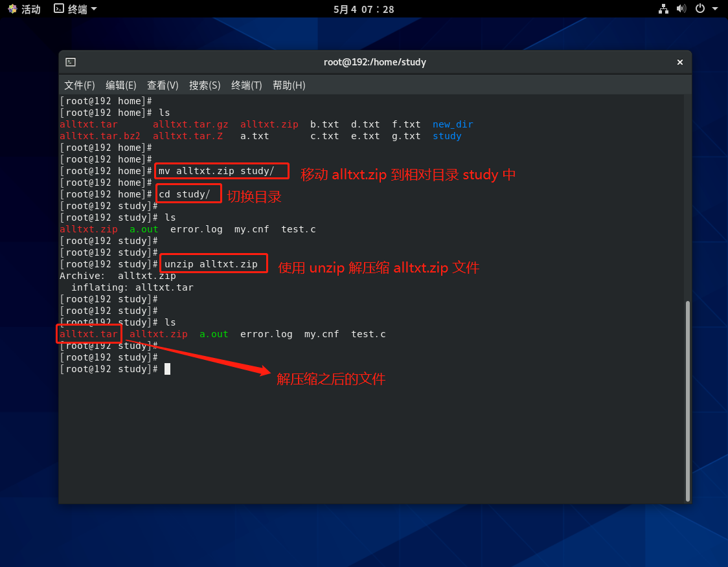Viewport: 728px width, 567px height.
Task: Open the 搜索(S) menu
Action: pyautogui.click(x=205, y=85)
